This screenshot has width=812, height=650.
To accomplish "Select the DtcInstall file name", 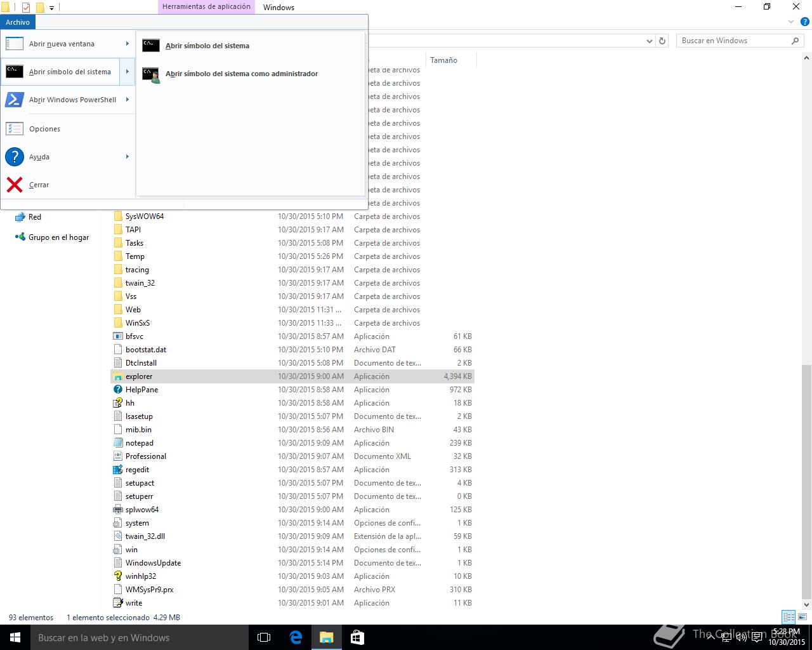I will point(141,363).
